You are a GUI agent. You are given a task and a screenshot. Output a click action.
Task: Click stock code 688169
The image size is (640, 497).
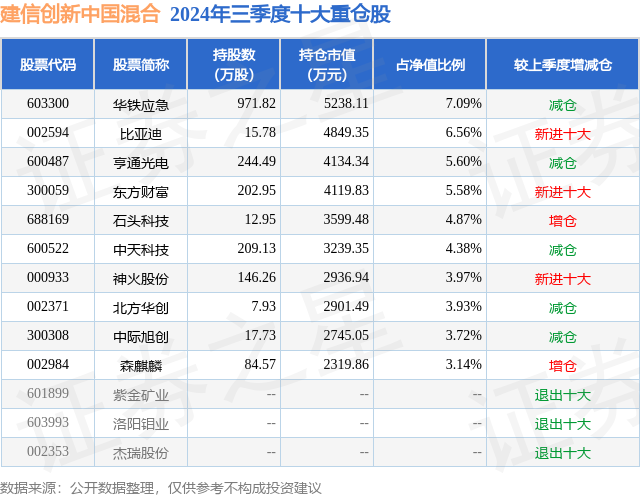click(48, 220)
